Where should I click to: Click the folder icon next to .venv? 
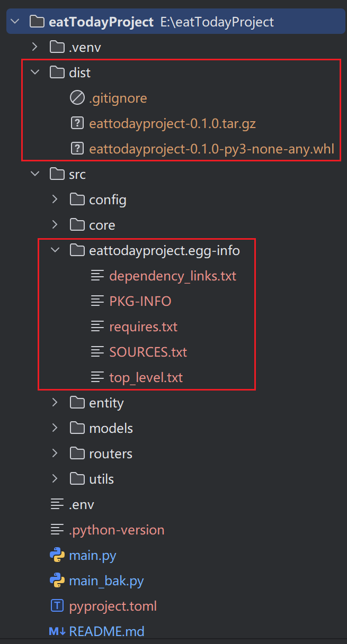click(x=57, y=47)
